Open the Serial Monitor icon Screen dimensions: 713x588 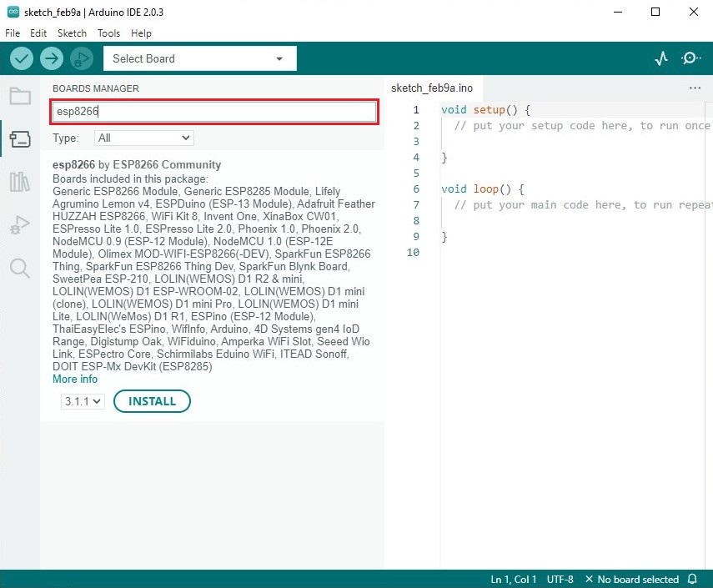690,58
